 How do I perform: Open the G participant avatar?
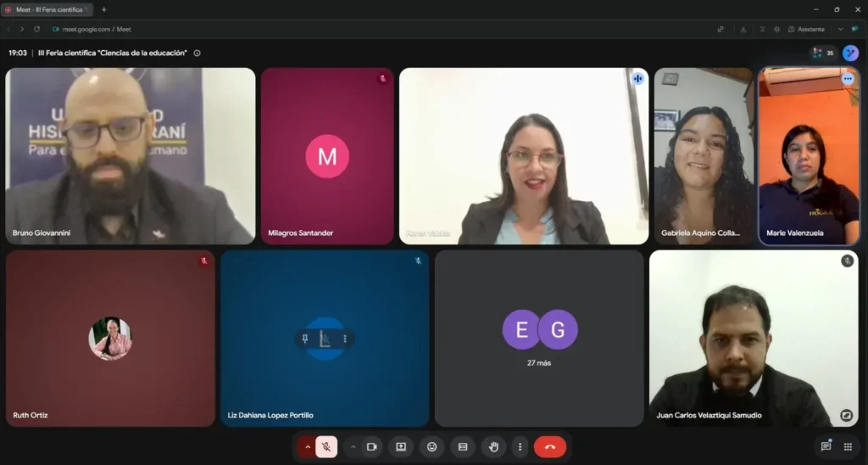[558, 330]
